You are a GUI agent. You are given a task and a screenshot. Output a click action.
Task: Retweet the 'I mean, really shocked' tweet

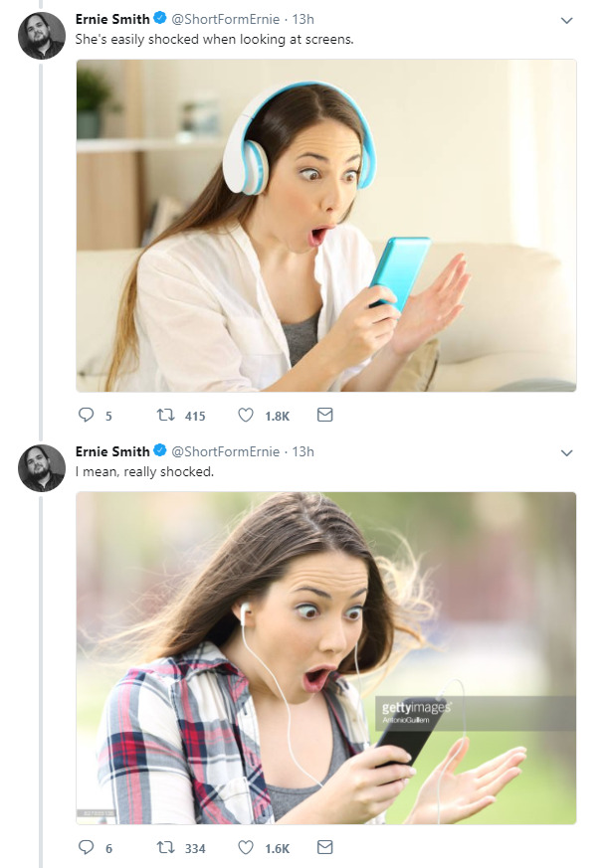tap(166, 848)
